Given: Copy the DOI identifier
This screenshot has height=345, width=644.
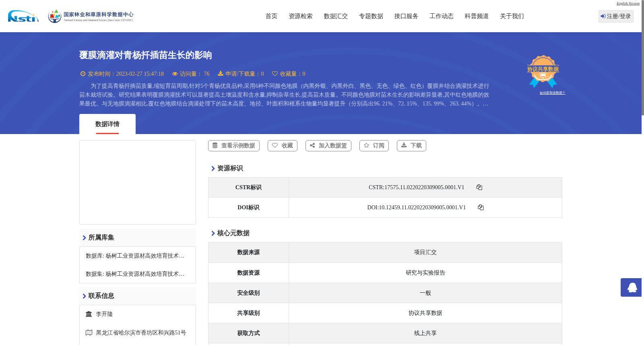Looking at the screenshot, I should (x=481, y=207).
